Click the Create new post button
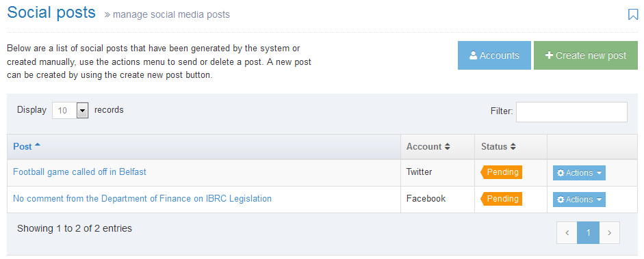Viewport: 644px width, 259px height. 586,55
